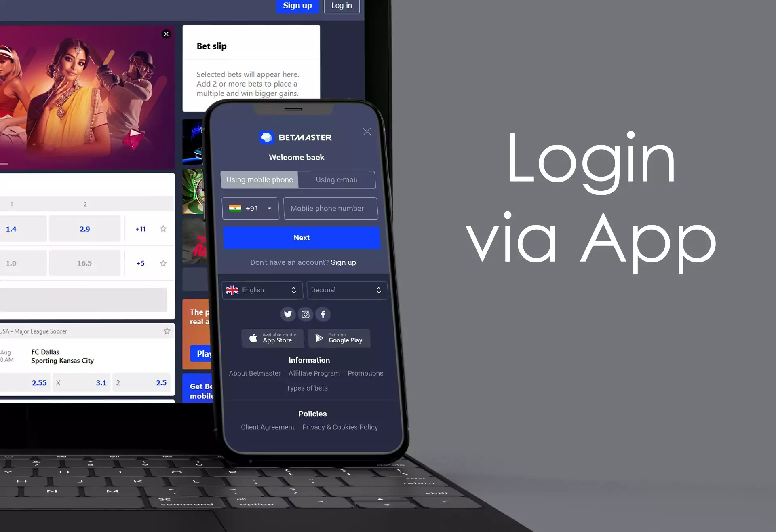Click the close X icon on login modal
This screenshot has width=776, height=532.
(x=367, y=131)
